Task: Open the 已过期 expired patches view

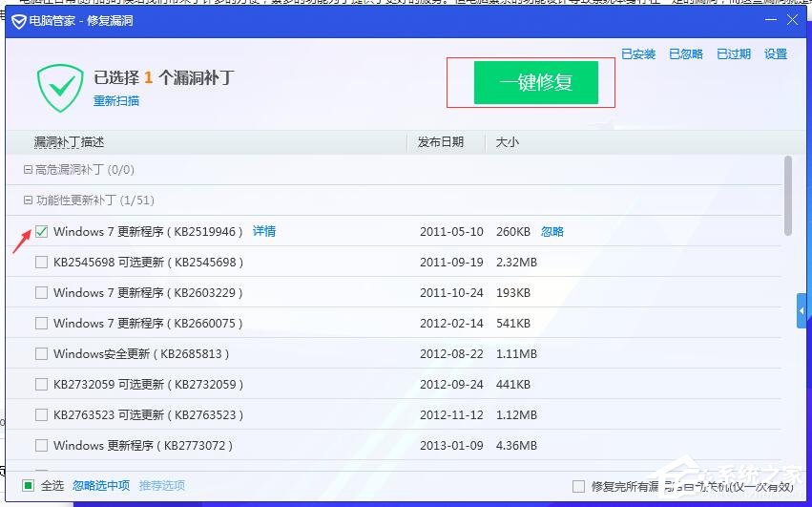Action: point(734,53)
